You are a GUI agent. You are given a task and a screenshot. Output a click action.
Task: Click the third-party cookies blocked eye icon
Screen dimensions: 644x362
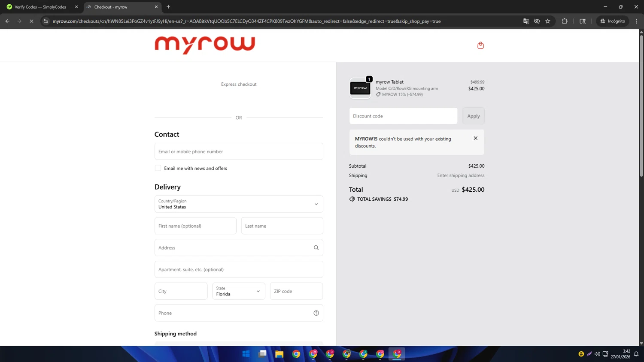[537, 21]
